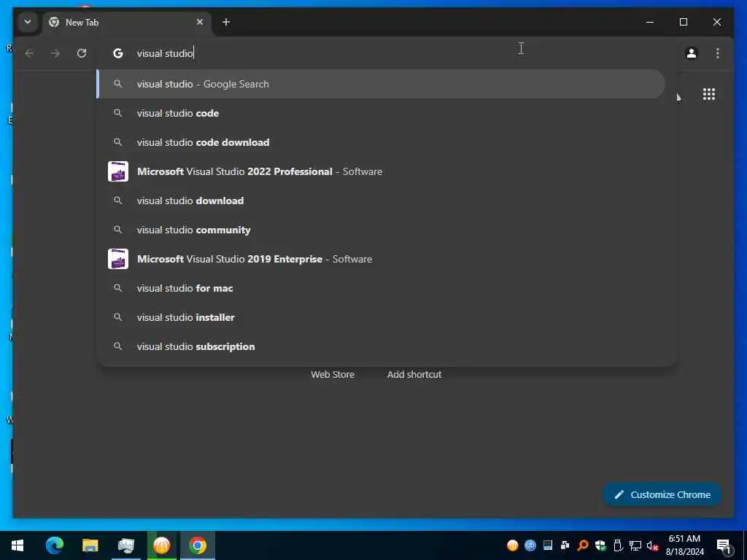The height and width of the screenshot is (560, 747).
Task: Click the Add shortcut button
Action: (x=414, y=374)
